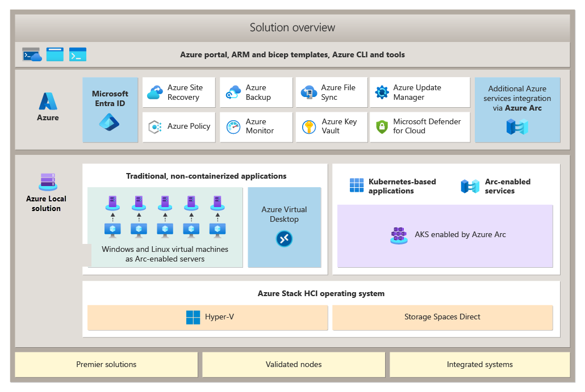Image resolution: width=585 pixels, height=392 pixels.
Task: Click the Azure Backup icon
Action: click(232, 92)
